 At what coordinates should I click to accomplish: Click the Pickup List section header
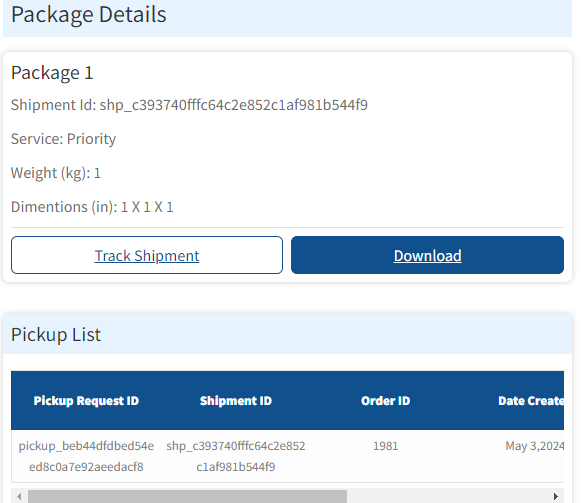pos(56,335)
